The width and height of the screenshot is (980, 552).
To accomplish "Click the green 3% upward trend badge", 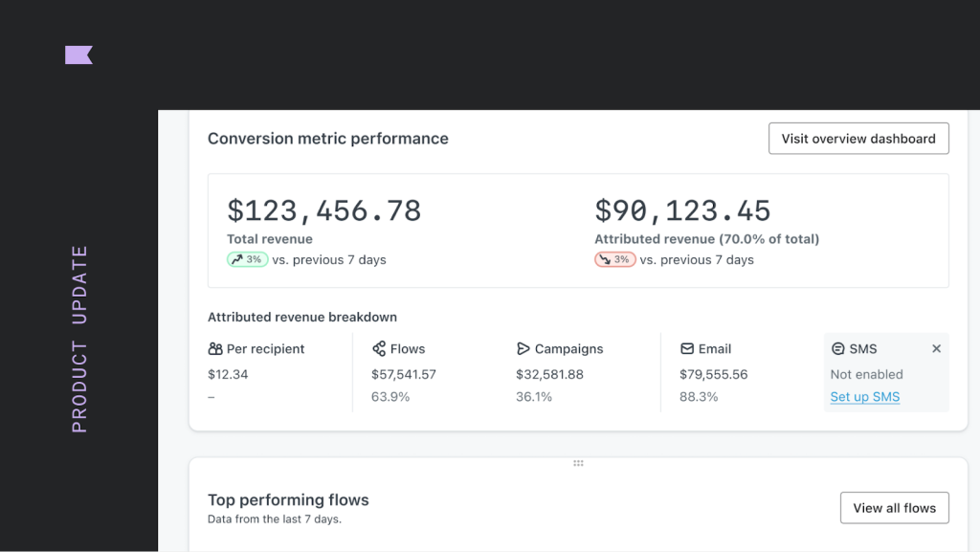I will [246, 258].
